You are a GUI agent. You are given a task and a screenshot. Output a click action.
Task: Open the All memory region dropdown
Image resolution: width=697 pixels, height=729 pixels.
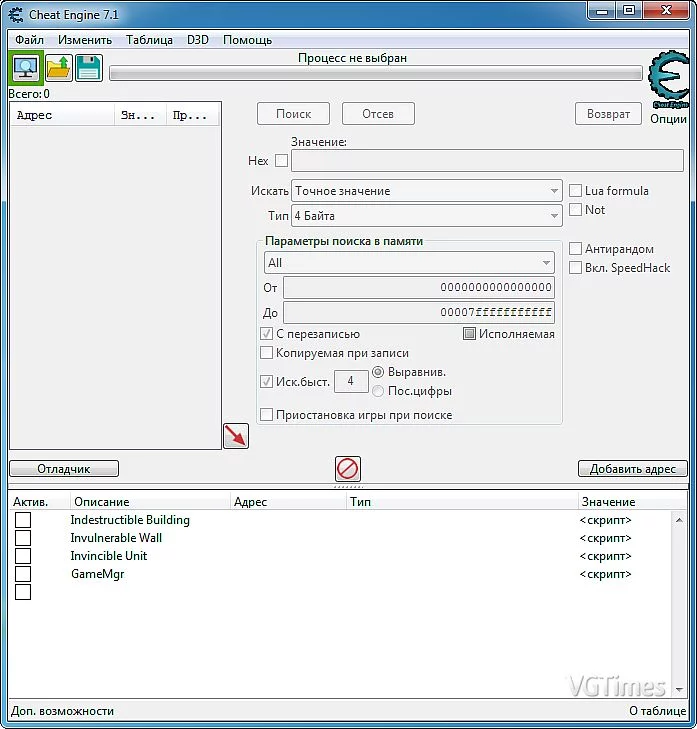point(409,263)
